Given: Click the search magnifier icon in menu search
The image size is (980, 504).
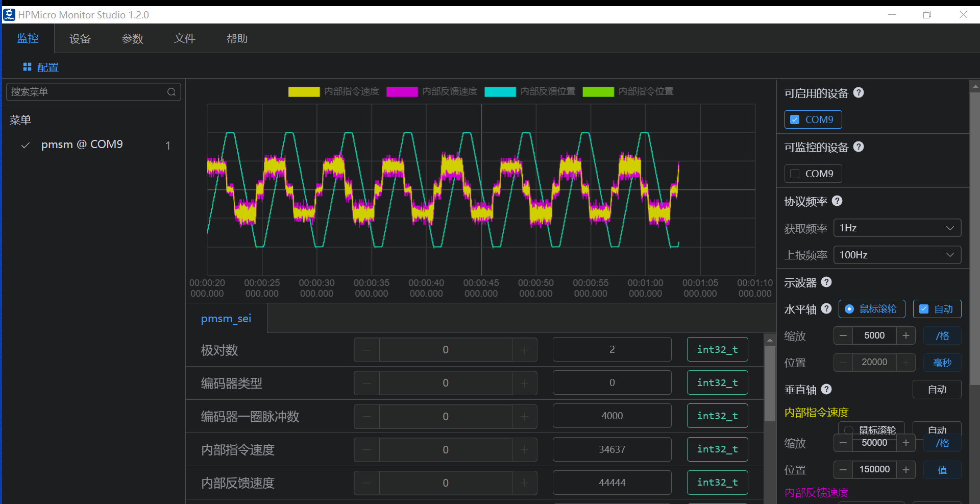Looking at the screenshot, I should point(171,92).
